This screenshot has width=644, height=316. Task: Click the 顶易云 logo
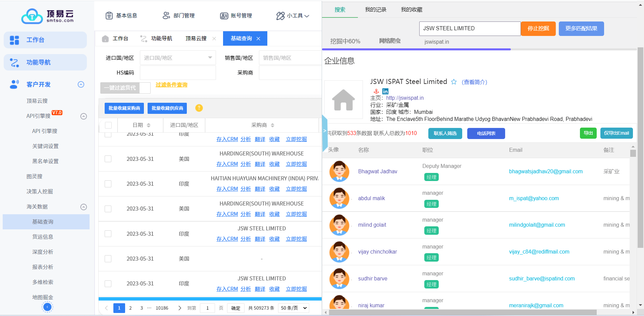[x=47, y=16]
